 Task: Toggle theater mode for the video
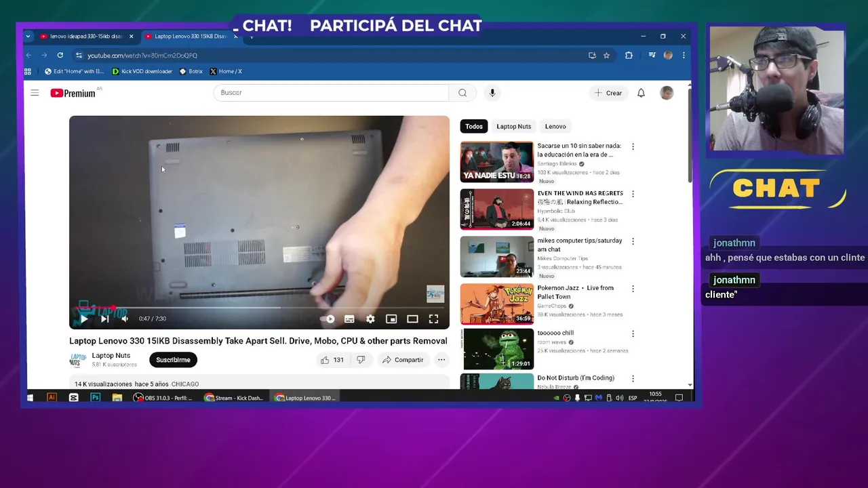tap(412, 319)
